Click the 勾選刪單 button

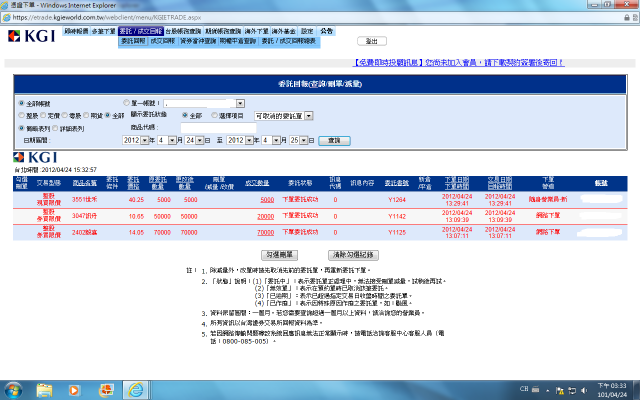(x=280, y=255)
